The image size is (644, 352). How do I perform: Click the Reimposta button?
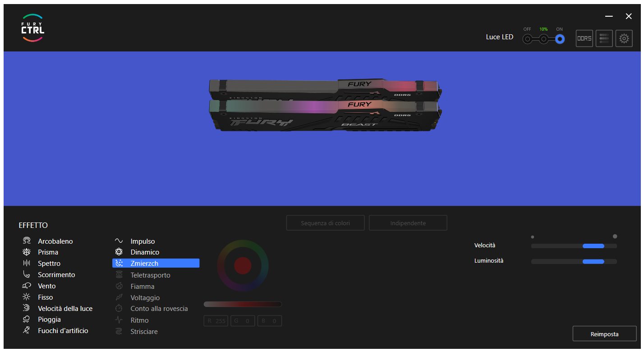coord(604,334)
